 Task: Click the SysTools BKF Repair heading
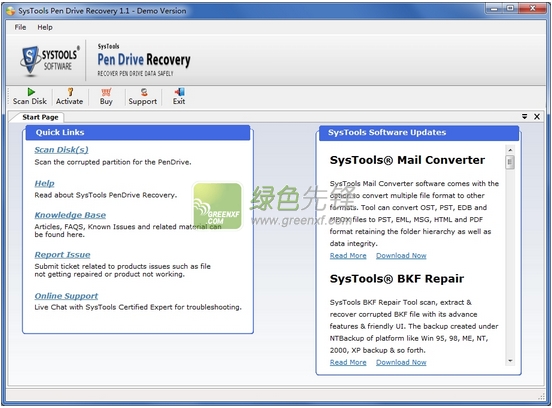(397, 279)
